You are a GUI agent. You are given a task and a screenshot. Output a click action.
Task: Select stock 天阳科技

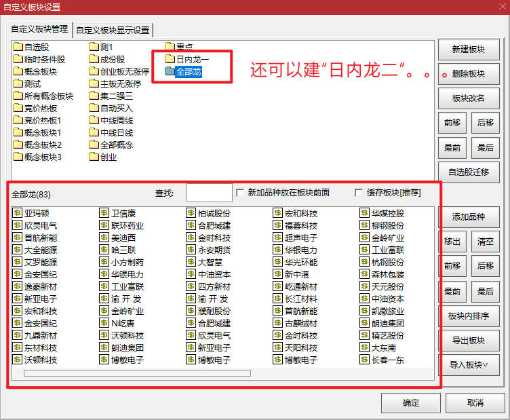click(x=301, y=347)
